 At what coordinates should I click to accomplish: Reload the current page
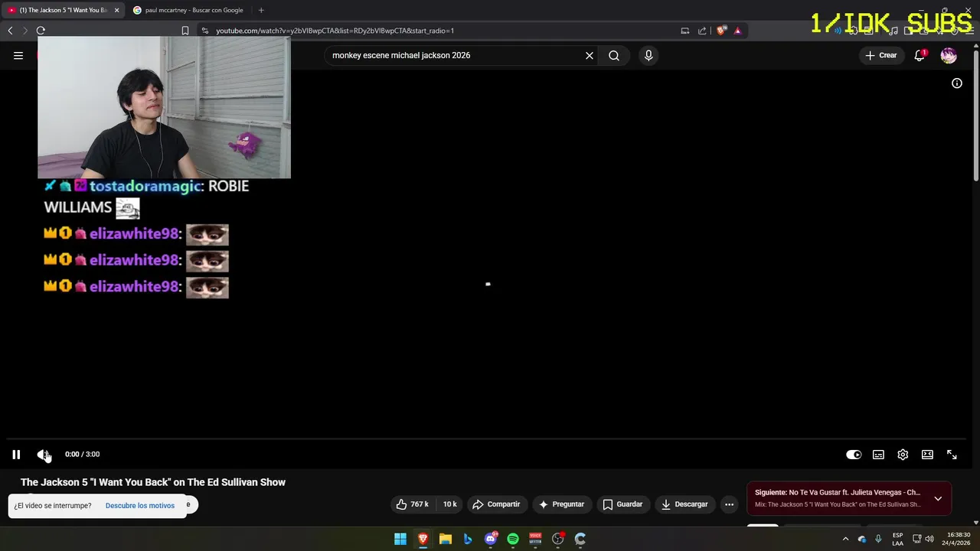coord(41,31)
